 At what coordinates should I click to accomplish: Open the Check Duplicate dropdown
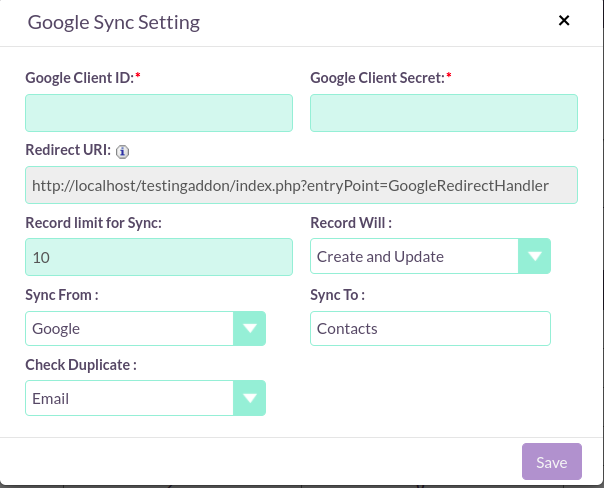(146, 398)
